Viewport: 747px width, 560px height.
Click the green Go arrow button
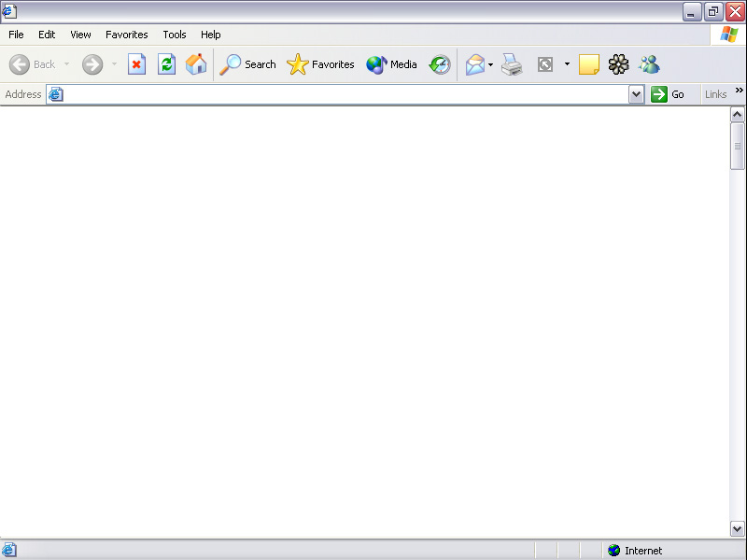659,94
